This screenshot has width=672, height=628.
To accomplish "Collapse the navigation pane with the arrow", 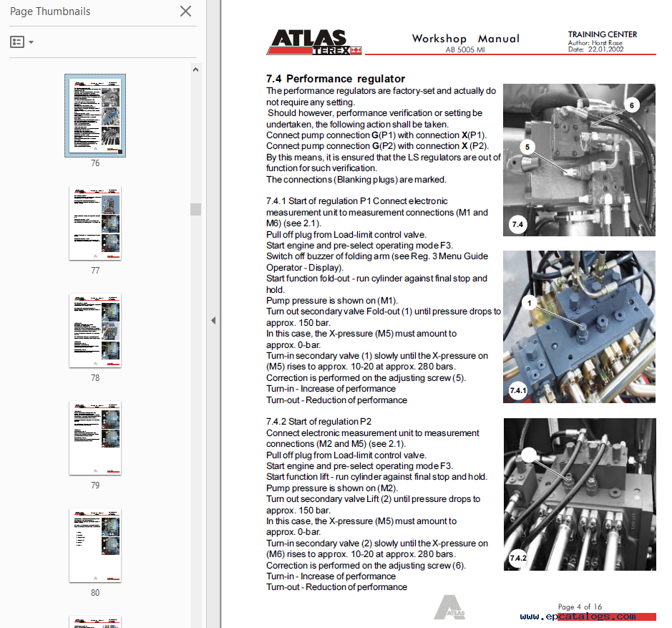I will pos(213,320).
